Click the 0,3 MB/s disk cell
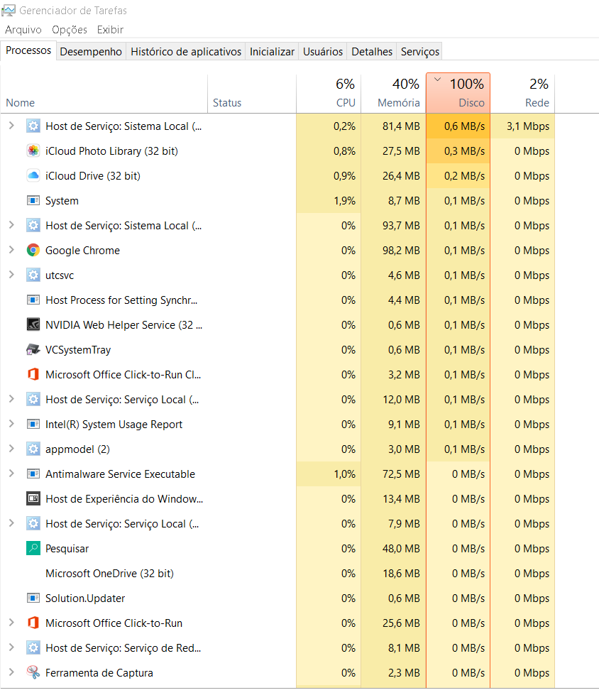Viewport: 599px width, 700px height. tap(458, 151)
